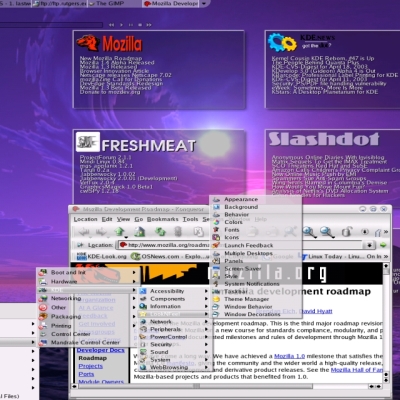Viewport: 400px width, 400px height.
Task: Open taskbar overflow dropdown arrow
Action: point(205,4)
